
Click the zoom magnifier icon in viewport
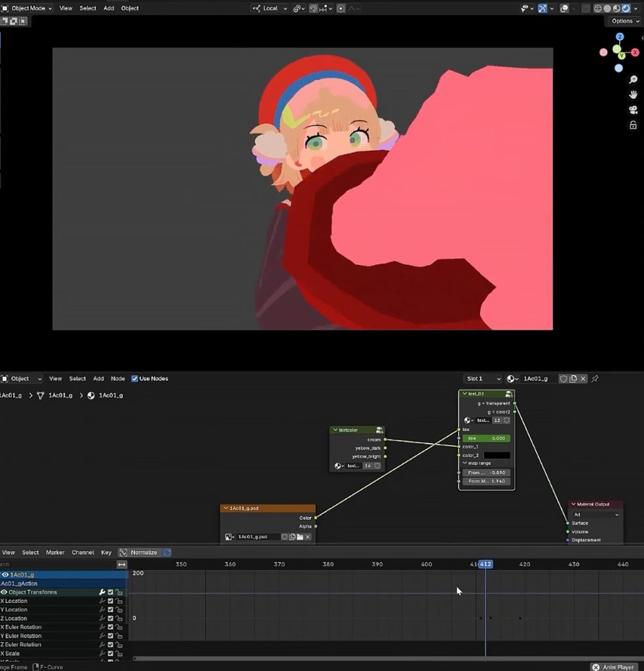coord(633,79)
